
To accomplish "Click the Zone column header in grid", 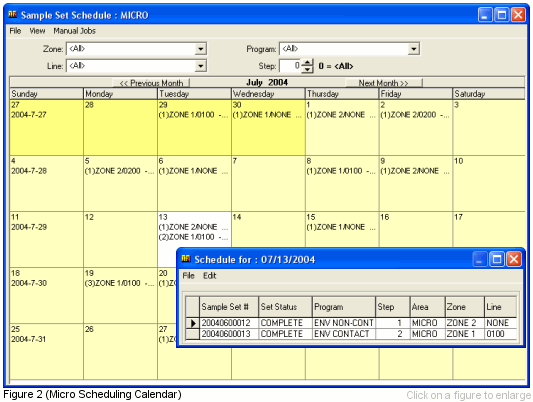I will [x=465, y=307].
